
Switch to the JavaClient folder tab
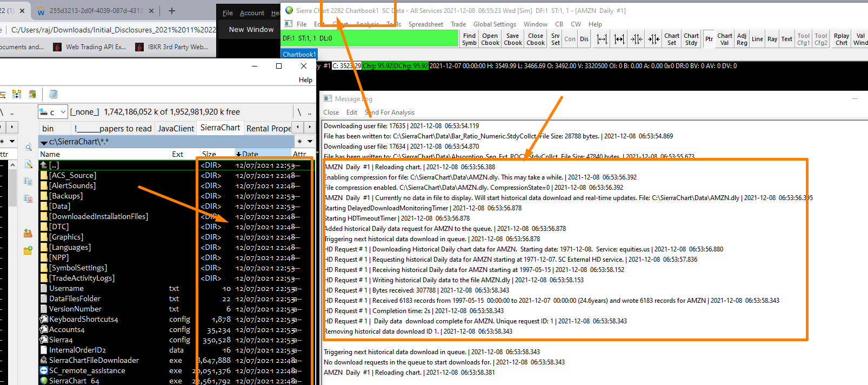pos(176,128)
